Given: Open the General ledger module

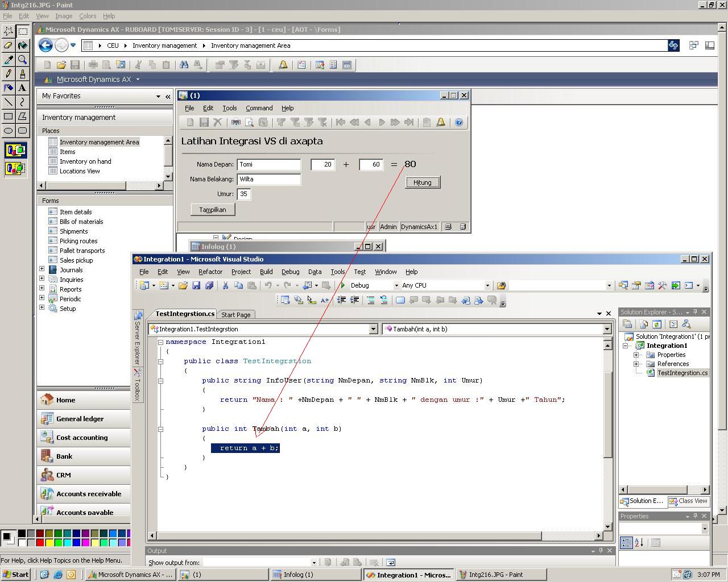Looking at the screenshot, I should point(84,419).
